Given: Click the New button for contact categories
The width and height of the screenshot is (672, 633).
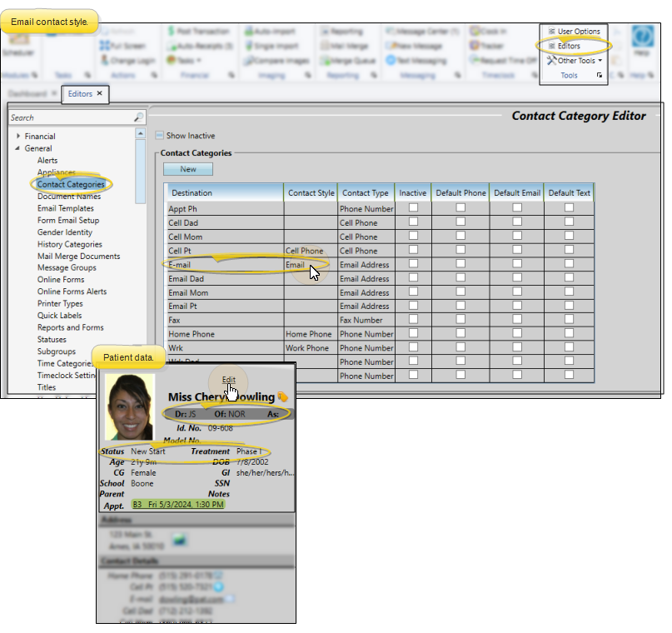Looking at the screenshot, I should click(188, 169).
